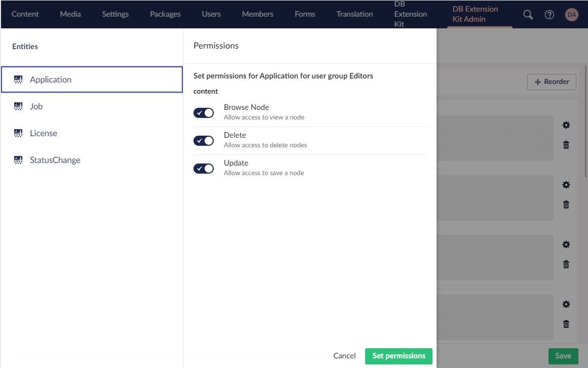The width and height of the screenshot is (588, 368).
Task: Select the Application entity icon
Action: pyautogui.click(x=18, y=79)
